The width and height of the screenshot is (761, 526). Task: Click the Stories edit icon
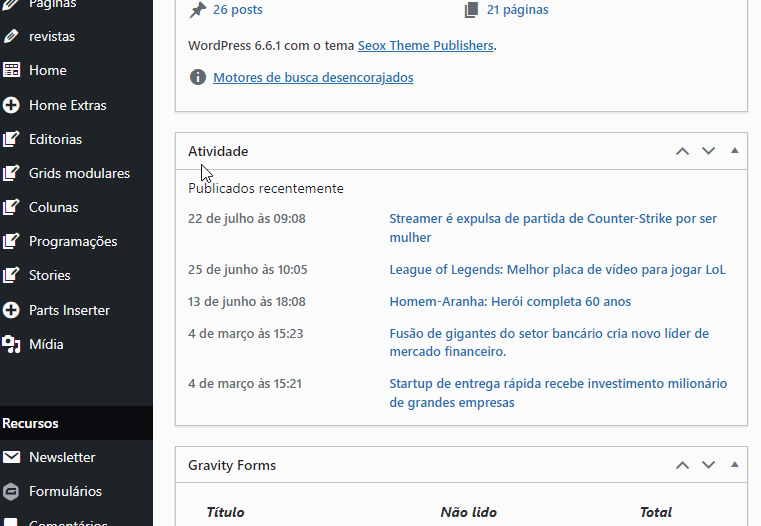pos(11,275)
